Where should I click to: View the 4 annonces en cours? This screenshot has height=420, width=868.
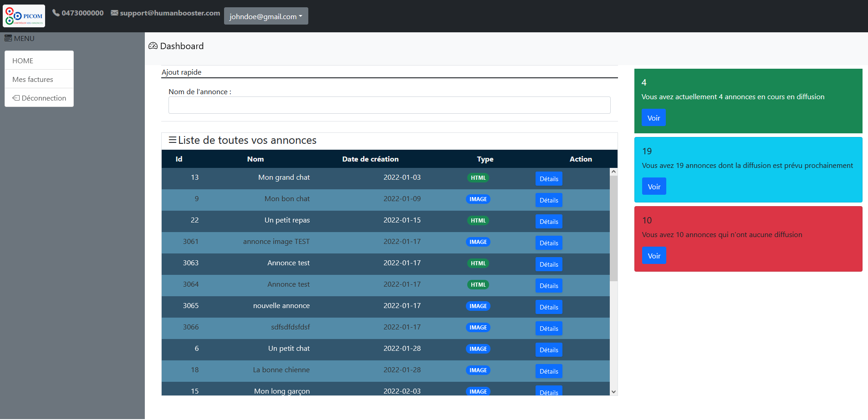654,118
